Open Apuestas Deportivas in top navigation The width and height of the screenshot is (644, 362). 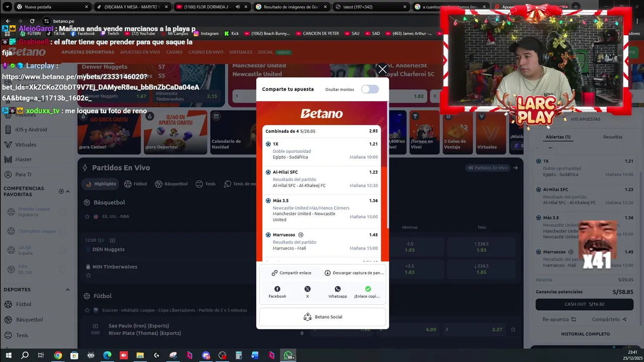[x=88, y=52]
